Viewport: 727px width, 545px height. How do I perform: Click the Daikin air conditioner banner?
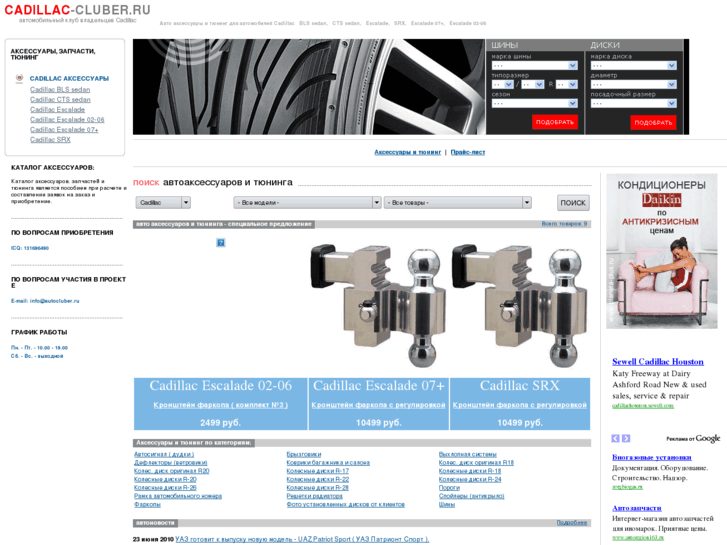coord(662,251)
